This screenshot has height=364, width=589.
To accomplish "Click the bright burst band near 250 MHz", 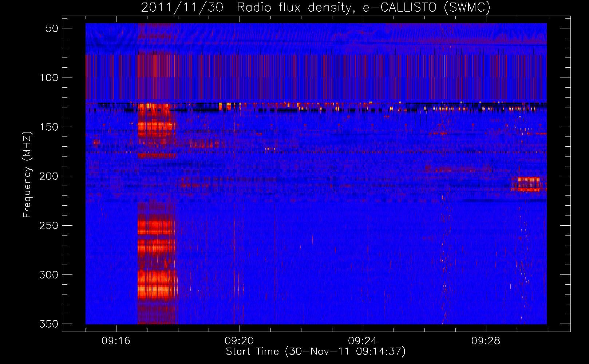I will (156, 227).
